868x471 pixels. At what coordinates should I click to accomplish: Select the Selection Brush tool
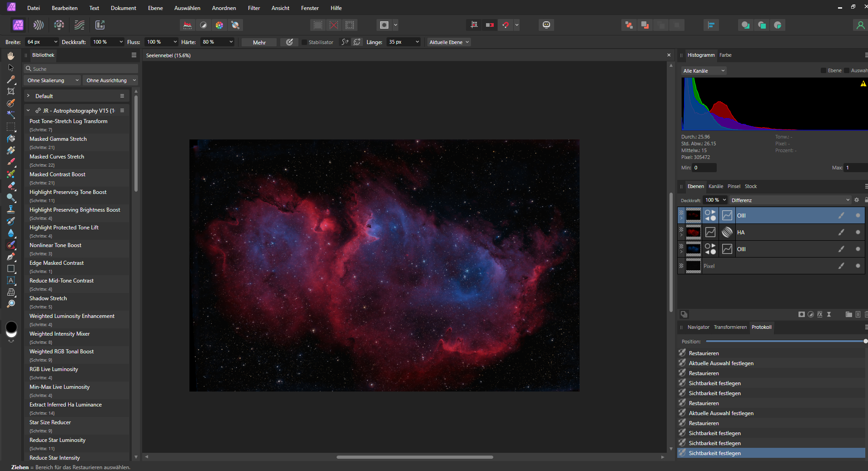(x=11, y=103)
